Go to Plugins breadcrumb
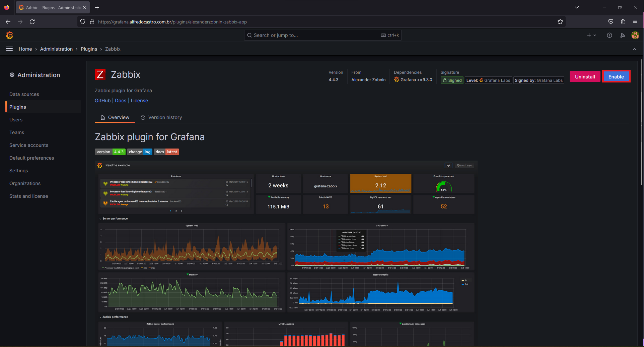This screenshot has width=644, height=347. click(x=89, y=49)
